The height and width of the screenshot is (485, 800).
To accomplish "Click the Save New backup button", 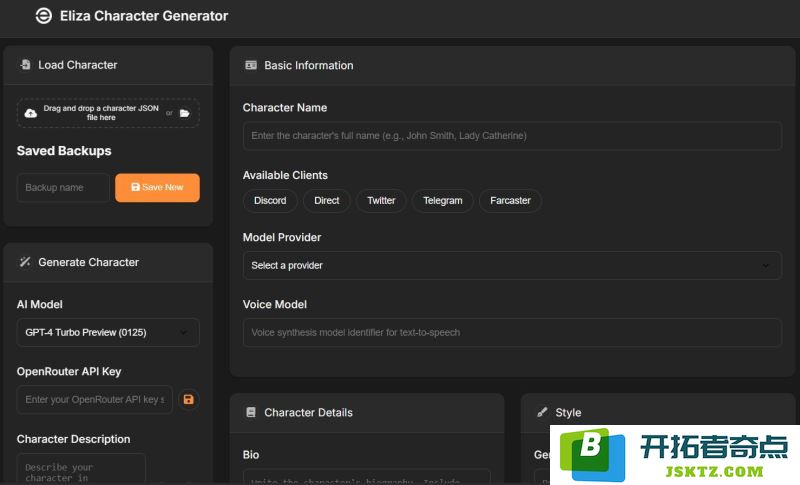I will (x=157, y=188).
